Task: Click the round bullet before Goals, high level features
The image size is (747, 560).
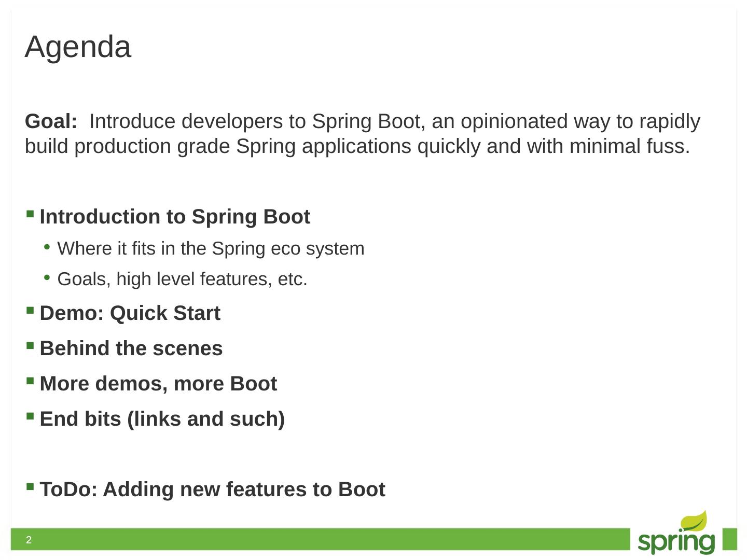Action: pos(47,278)
